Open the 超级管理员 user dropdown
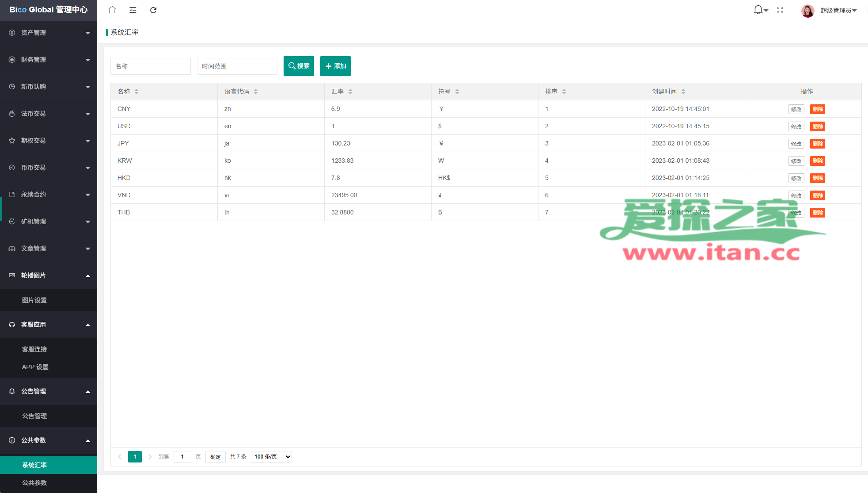Viewport: 868px width, 493px height. (x=838, y=11)
